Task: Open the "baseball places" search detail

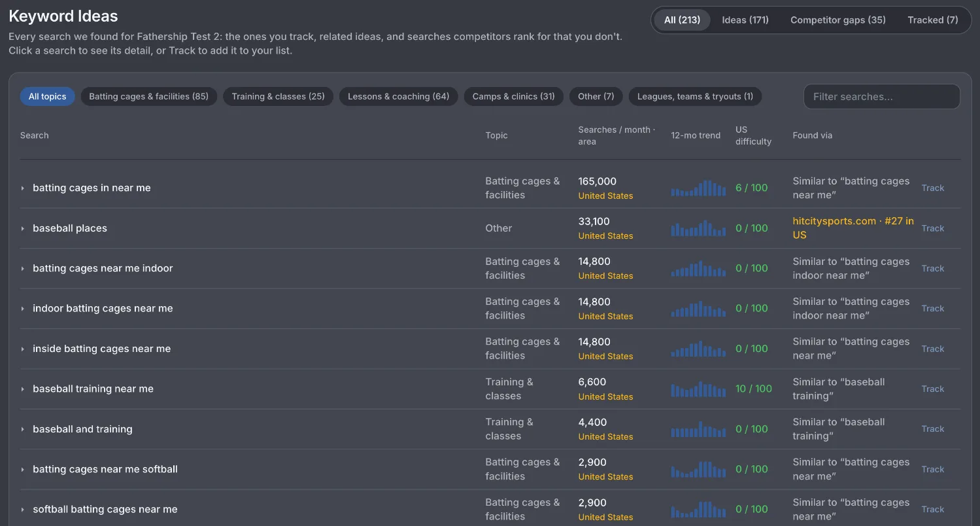Action: tap(70, 228)
